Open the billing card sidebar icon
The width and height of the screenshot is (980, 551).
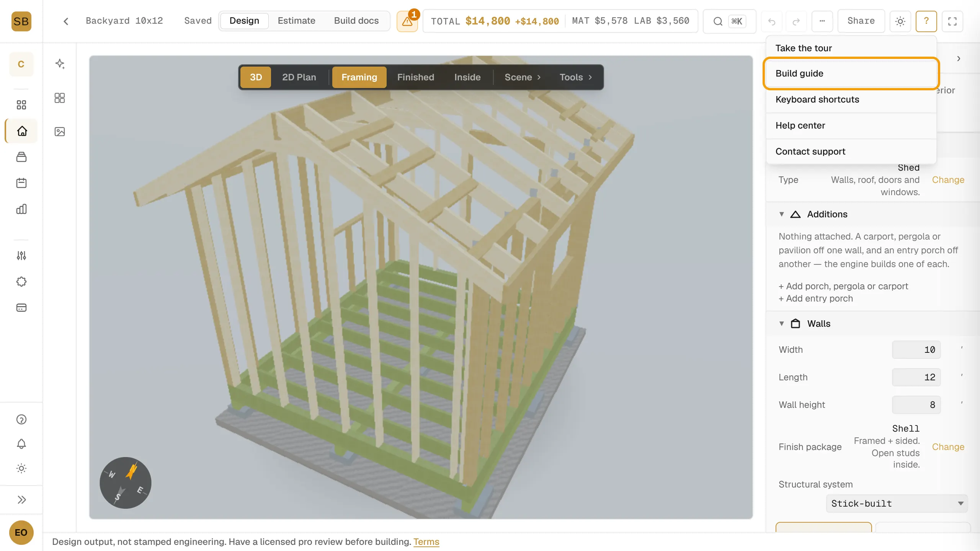21,308
